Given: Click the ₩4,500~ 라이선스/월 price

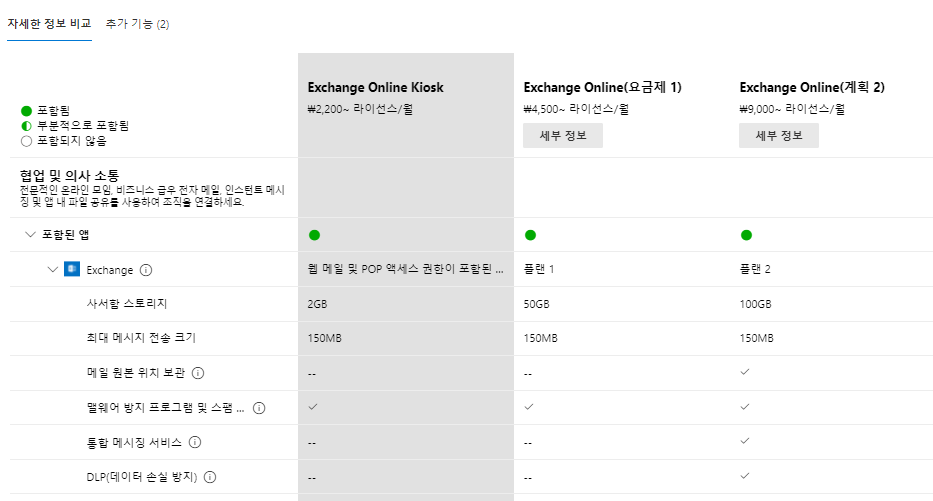Looking at the screenshot, I should pyautogui.click(x=576, y=109).
